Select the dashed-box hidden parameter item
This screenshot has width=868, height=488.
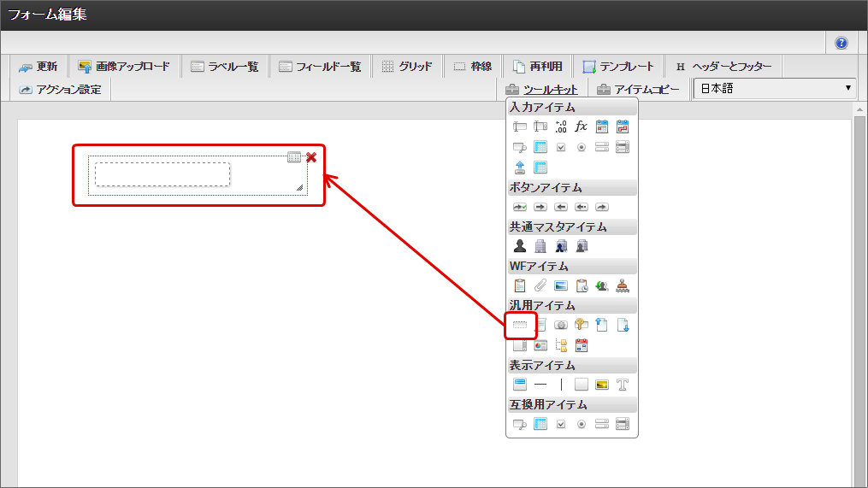point(519,326)
